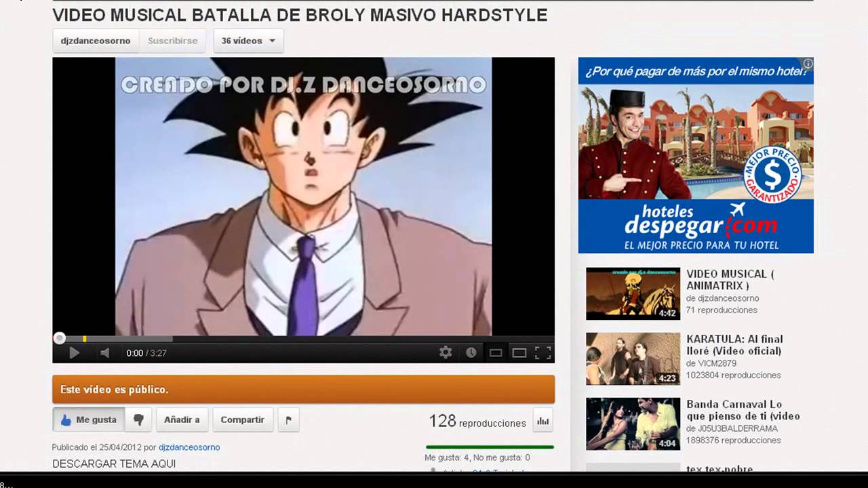This screenshot has height=488, width=868.
Task: Click the hoteles despegar.com advertisement
Action: 696,155
